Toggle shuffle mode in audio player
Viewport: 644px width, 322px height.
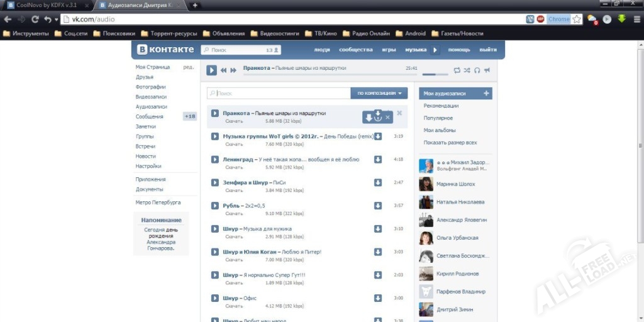pos(467,70)
